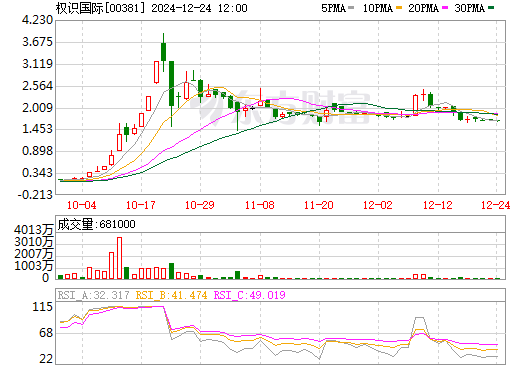This screenshot has width=520, height=365.
Task: Click the 10PMA orange legend swatch
Action: click(399, 8)
